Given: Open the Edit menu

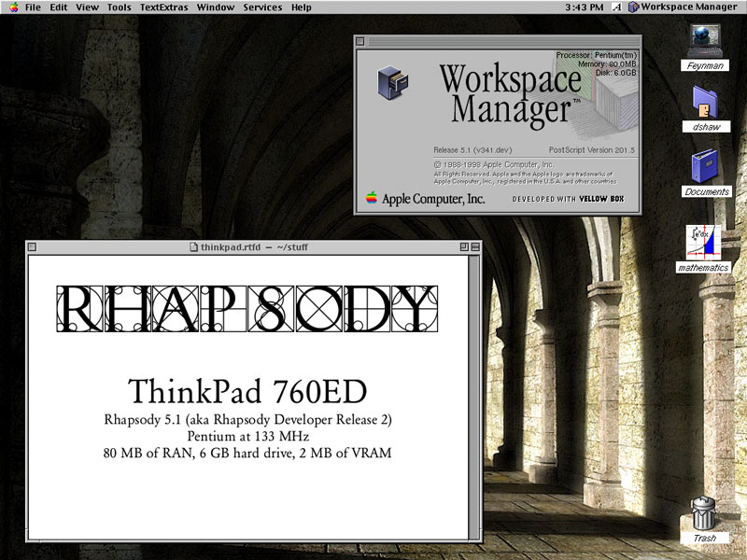Looking at the screenshot, I should point(59,7).
